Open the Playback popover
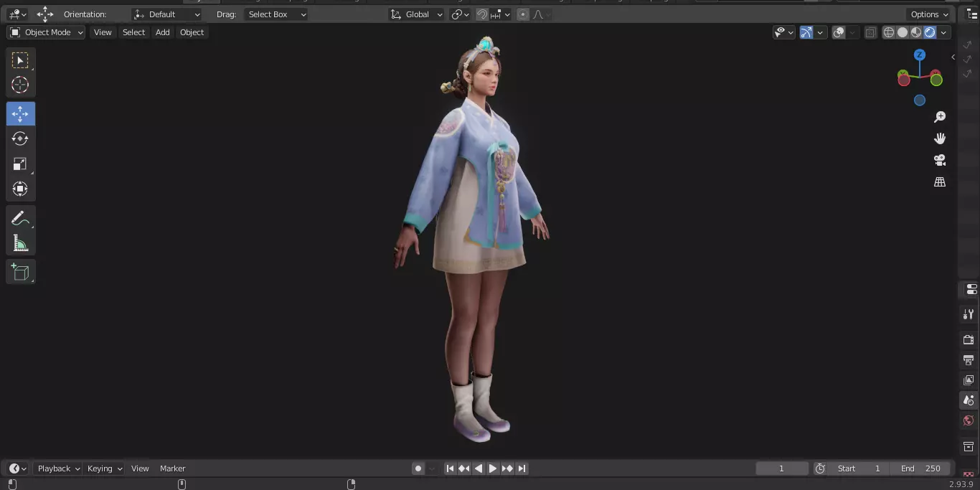The image size is (980, 490). click(x=59, y=468)
